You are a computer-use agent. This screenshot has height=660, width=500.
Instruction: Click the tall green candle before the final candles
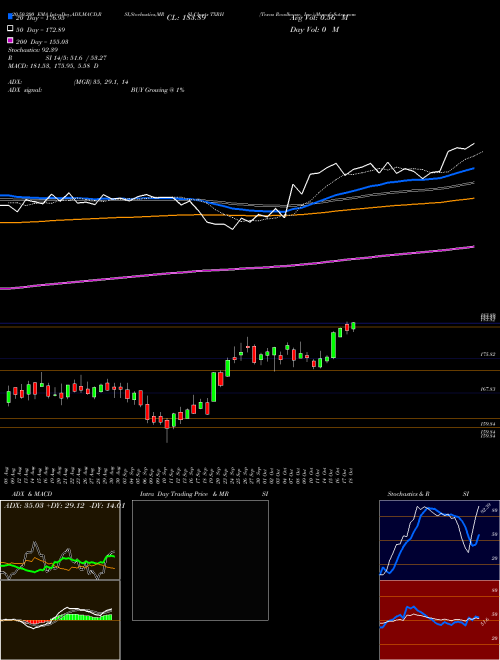pos(333,345)
